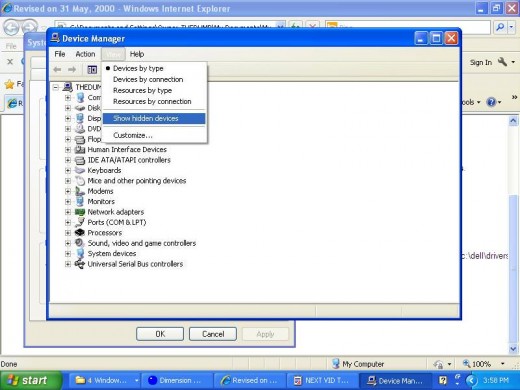520x390 pixels.
Task: Click the Universal Serial Bus controllers icon
Action: [80, 264]
